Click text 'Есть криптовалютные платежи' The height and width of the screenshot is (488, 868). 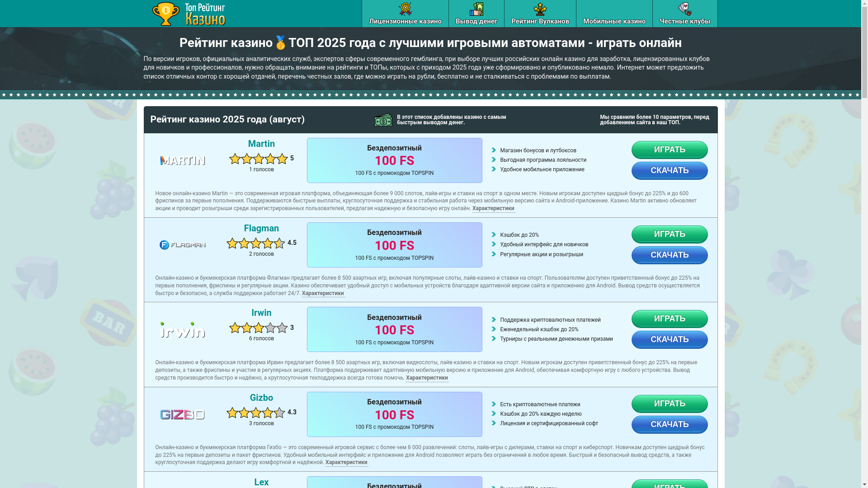[x=540, y=404]
